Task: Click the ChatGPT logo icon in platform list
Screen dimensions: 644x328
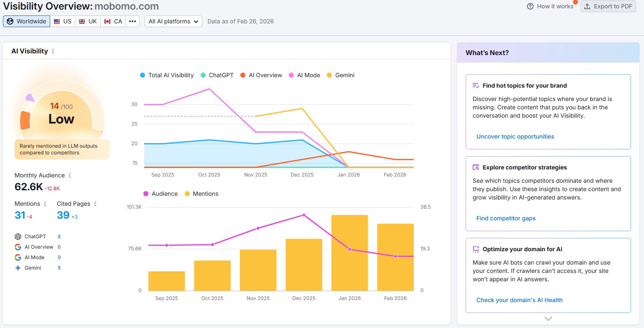Action: [x=18, y=237]
